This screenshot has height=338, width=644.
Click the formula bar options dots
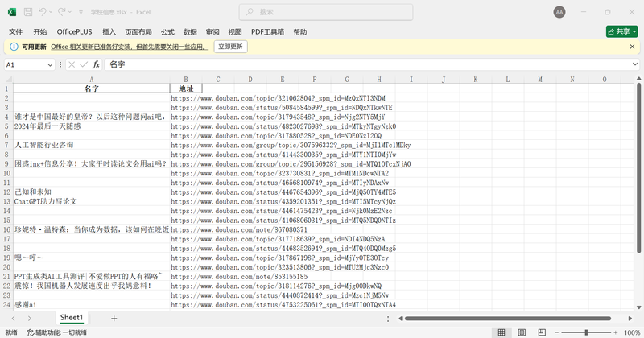(60, 64)
